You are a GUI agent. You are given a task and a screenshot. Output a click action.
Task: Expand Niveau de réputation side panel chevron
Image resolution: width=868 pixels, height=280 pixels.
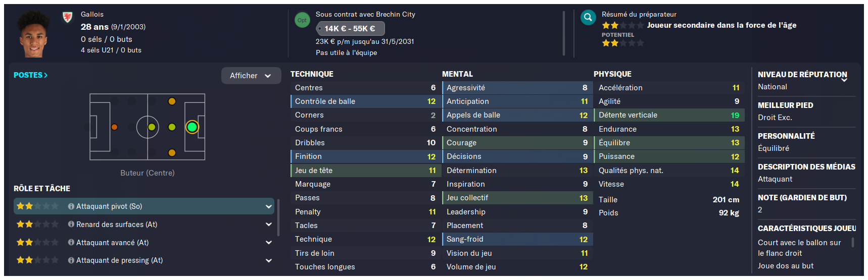[844, 80]
